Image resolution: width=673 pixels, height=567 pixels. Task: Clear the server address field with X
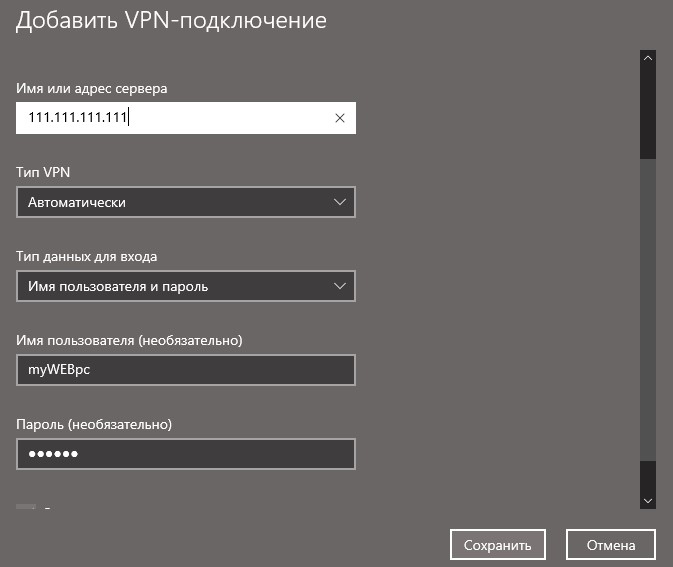coord(340,118)
